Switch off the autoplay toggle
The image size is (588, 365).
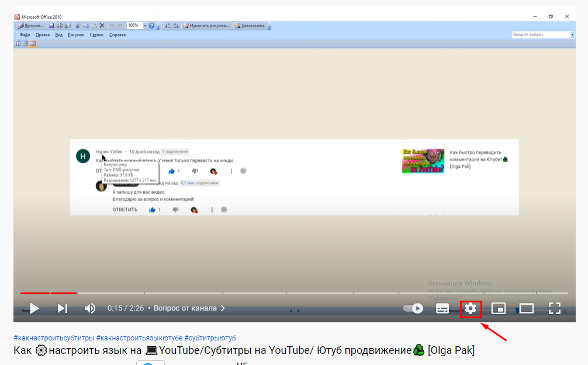[x=413, y=308]
